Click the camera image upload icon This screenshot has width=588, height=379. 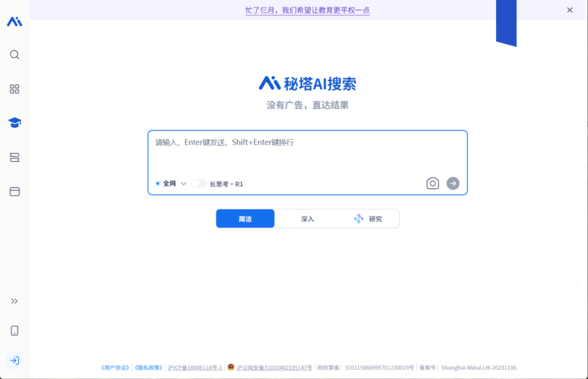[x=432, y=183]
